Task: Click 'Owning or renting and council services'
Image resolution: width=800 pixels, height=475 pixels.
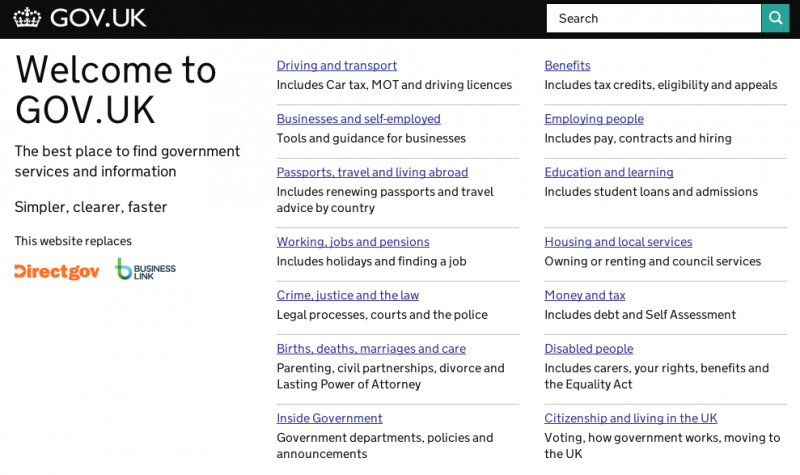Action: [x=653, y=261]
